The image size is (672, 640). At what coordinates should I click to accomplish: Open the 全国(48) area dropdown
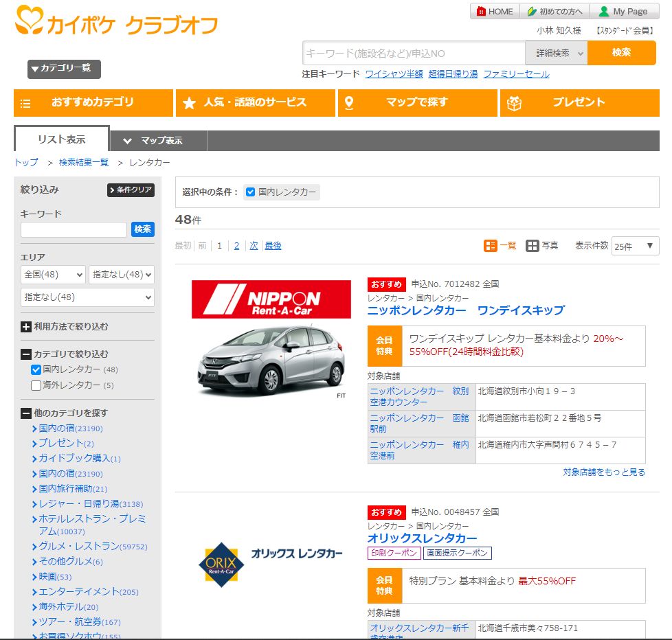tap(53, 275)
